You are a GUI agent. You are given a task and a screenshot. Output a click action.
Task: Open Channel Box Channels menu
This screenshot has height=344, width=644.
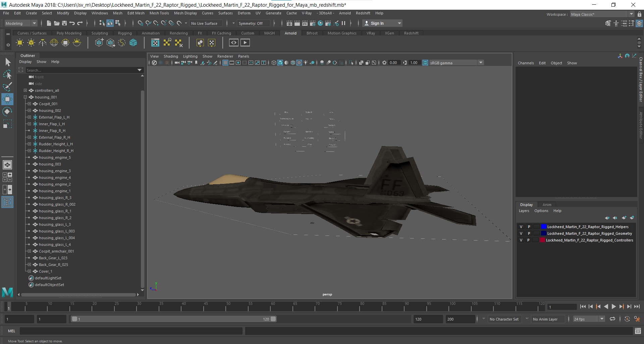click(526, 63)
